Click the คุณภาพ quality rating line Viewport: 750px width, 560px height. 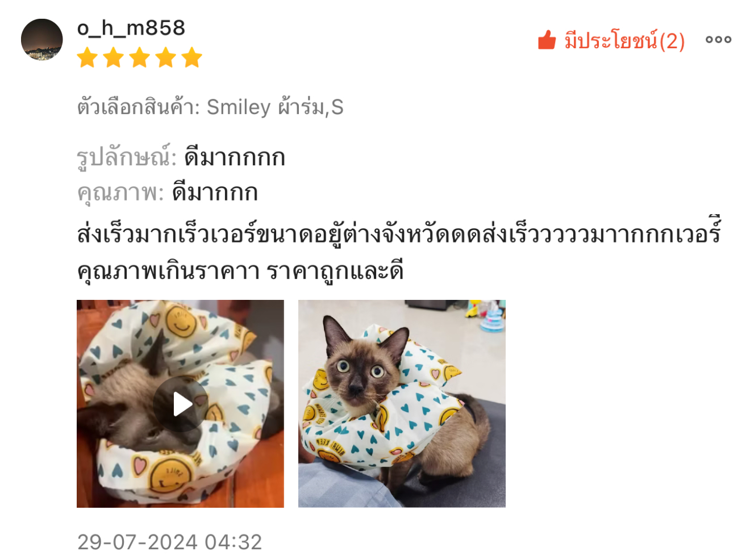pos(168,193)
